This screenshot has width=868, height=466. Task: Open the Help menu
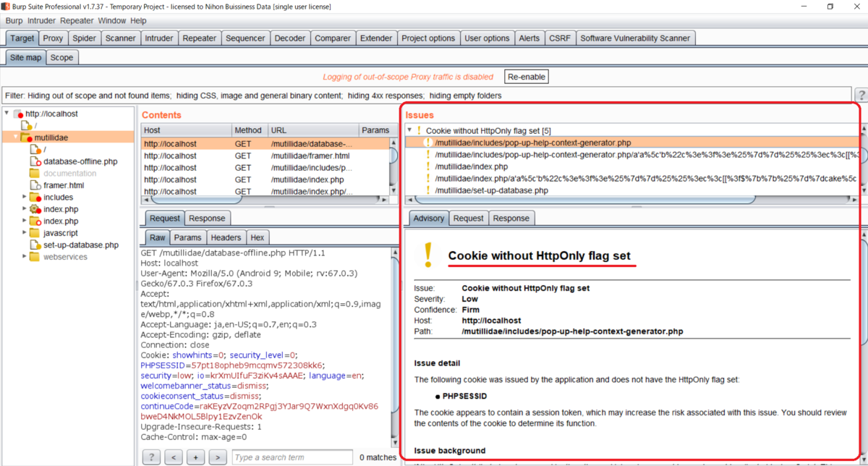(138, 21)
